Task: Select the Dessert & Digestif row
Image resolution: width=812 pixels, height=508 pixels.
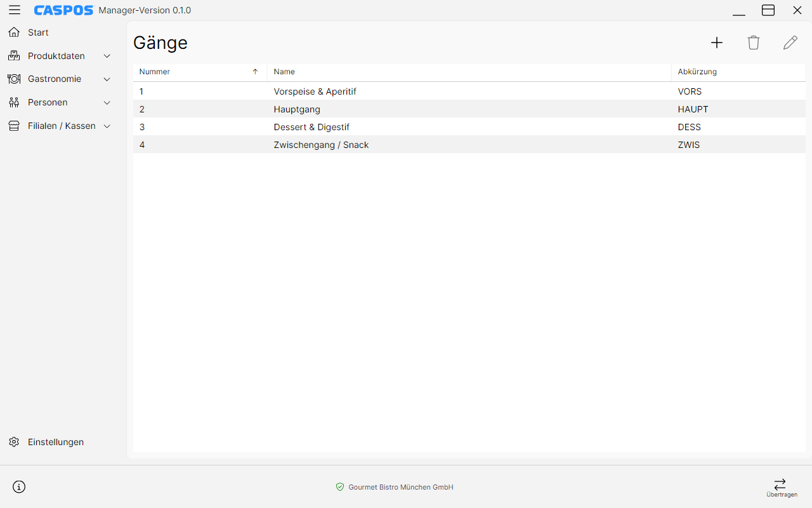Action: coord(469,127)
